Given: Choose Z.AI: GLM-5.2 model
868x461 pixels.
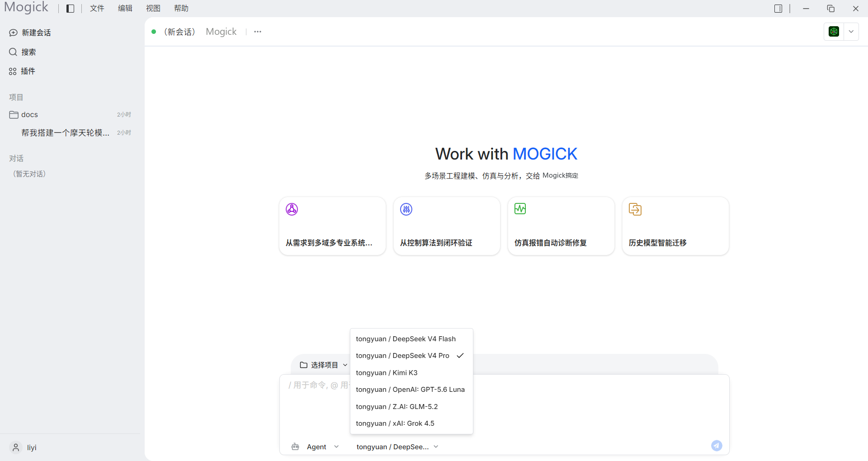Looking at the screenshot, I should pos(411,407).
